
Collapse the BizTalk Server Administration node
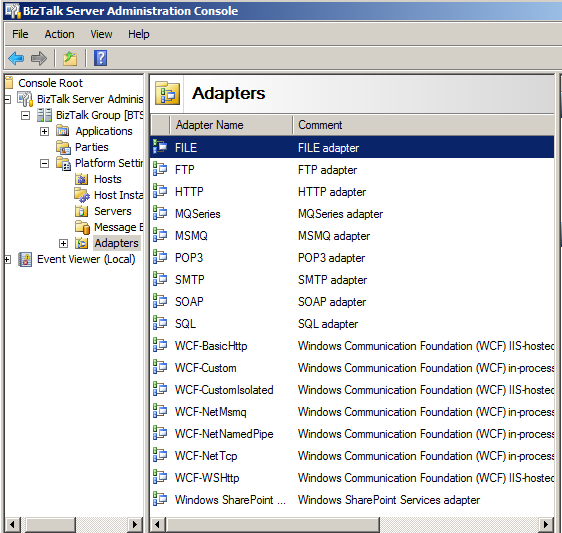click(x=8, y=99)
